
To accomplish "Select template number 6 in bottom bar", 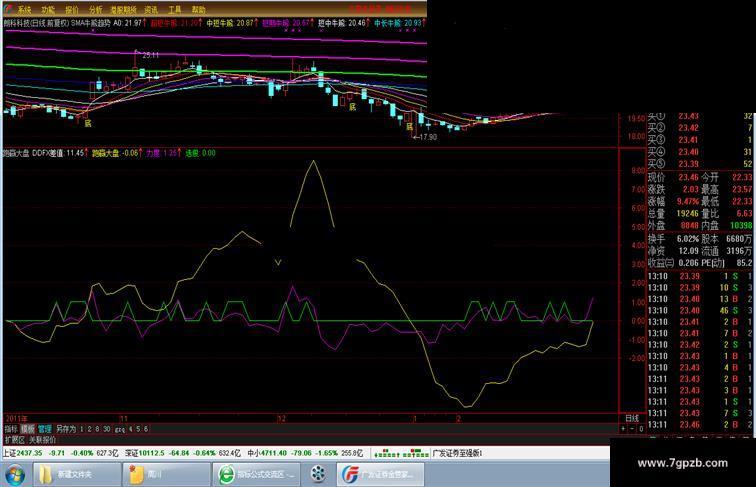I will click(146, 429).
